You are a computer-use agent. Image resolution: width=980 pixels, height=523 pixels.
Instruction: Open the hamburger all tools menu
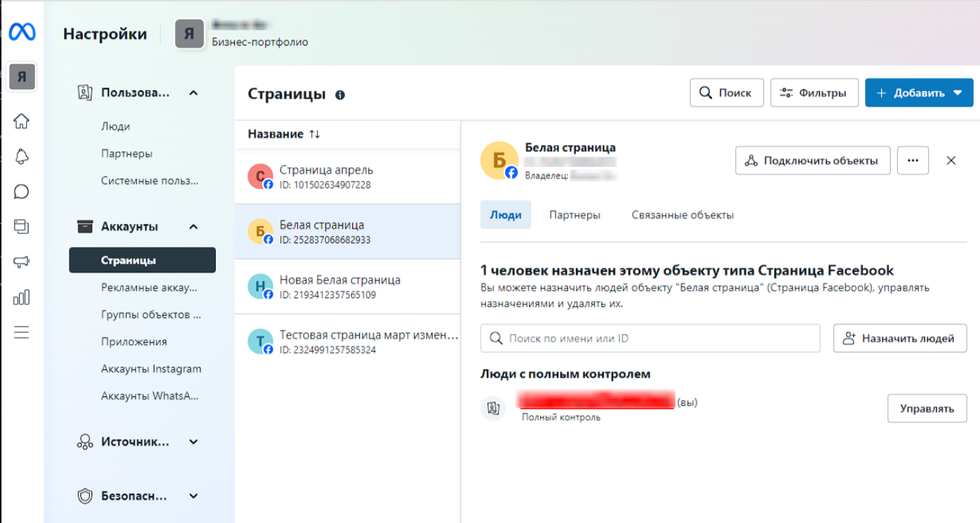tap(21, 333)
